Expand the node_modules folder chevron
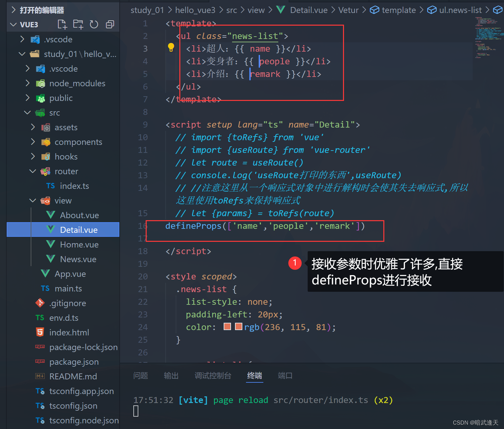The width and height of the screenshot is (504, 429). point(27,83)
